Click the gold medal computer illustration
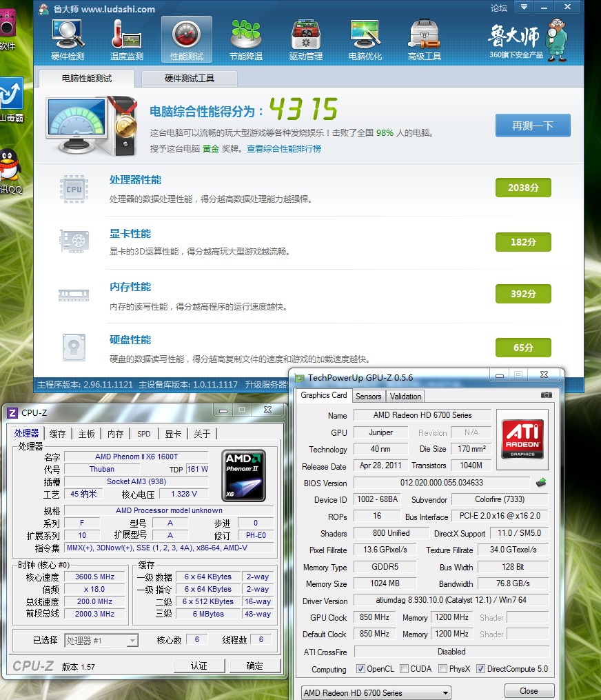The image size is (601, 700). coord(92,126)
